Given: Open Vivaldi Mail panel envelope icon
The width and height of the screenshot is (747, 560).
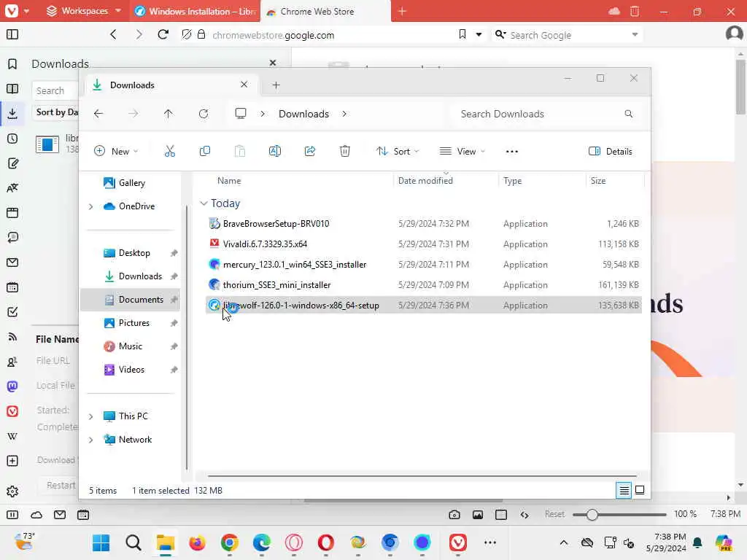Looking at the screenshot, I should pos(12,262).
